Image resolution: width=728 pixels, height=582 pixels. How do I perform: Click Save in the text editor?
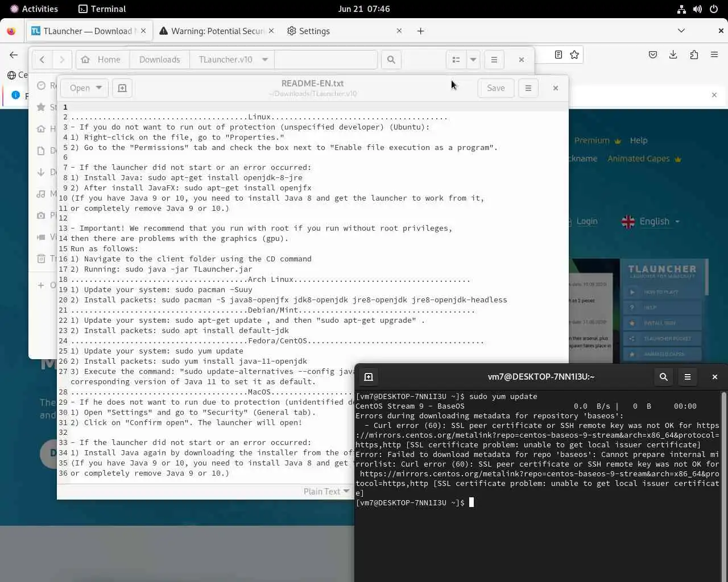[496, 88]
